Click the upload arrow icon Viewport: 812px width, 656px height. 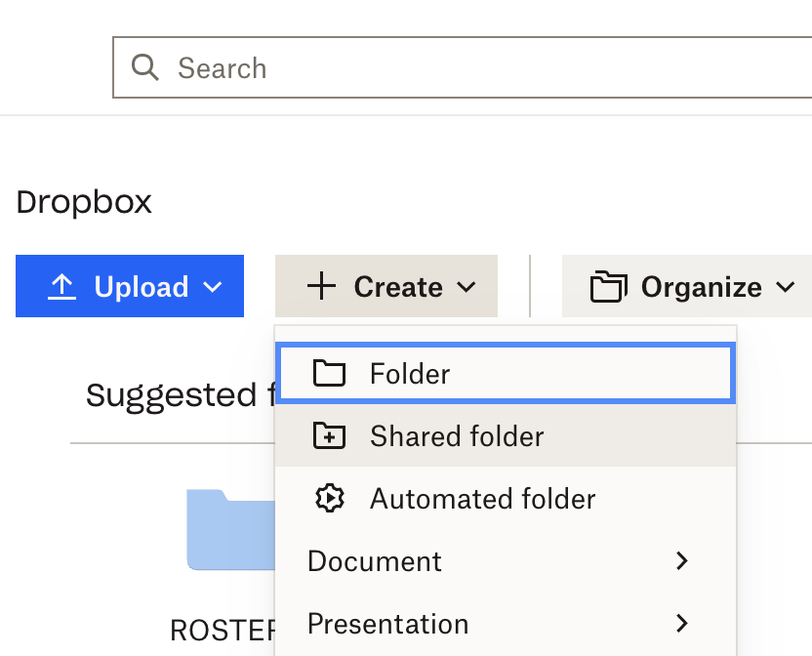(62, 286)
